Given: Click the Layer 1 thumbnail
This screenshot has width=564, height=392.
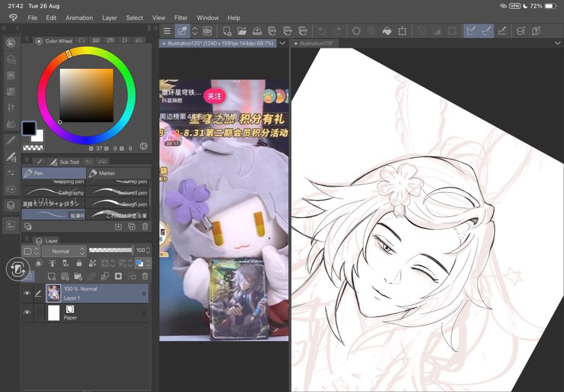Looking at the screenshot, I should click(x=54, y=293).
